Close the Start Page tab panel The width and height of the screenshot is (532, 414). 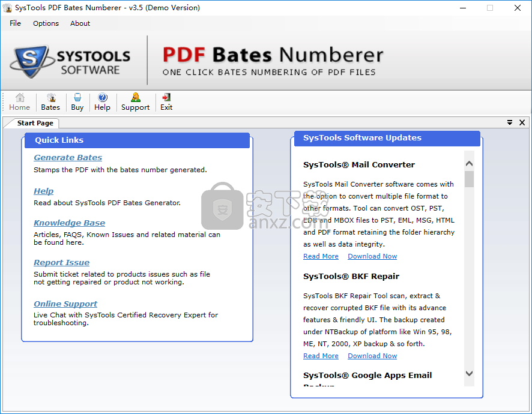pos(522,122)
